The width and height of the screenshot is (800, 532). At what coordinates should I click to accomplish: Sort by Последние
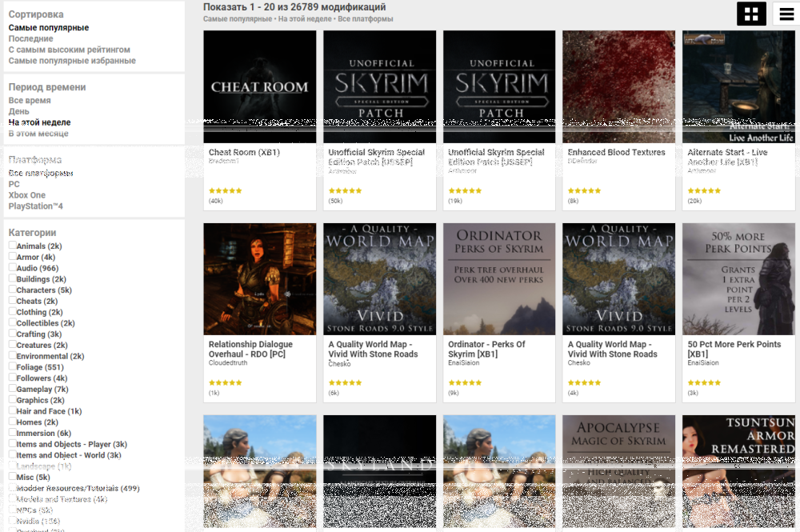(30, 38)
